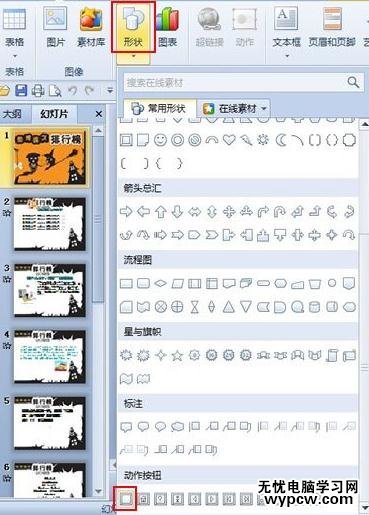The width and height of the screenshot is (369, 515).
Task: Select slide 5 thumbnail
Action: point(49,423)
